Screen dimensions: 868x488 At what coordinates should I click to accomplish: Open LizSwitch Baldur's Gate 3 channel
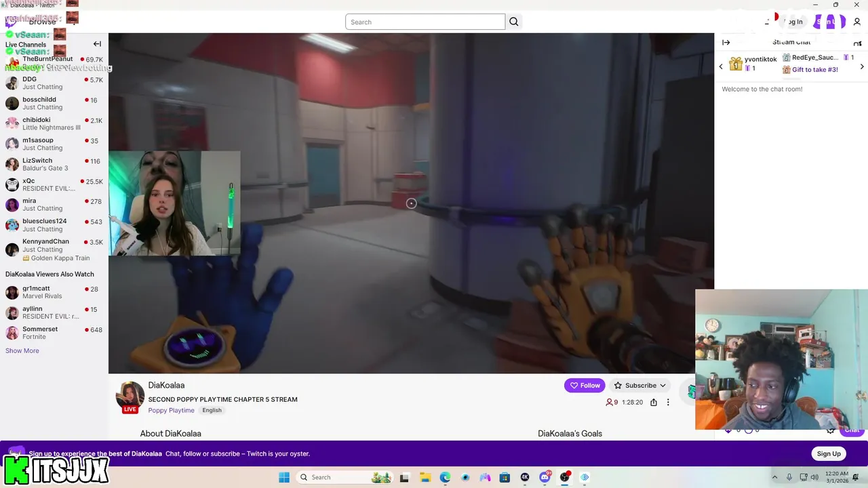tap(54, 164)
